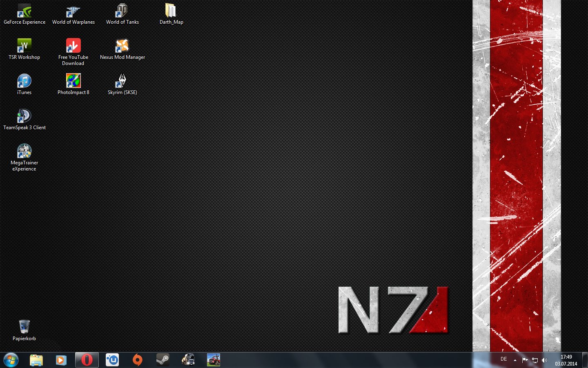Switch to the Opera browser in taskbar
Image resolution: width=588 pixels, height=368 pixels.
(87, 360)
